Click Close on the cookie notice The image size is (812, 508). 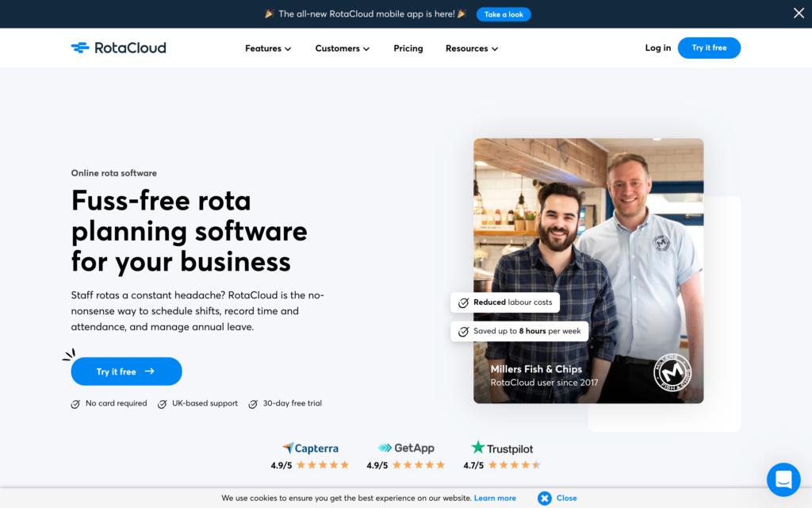566,498
